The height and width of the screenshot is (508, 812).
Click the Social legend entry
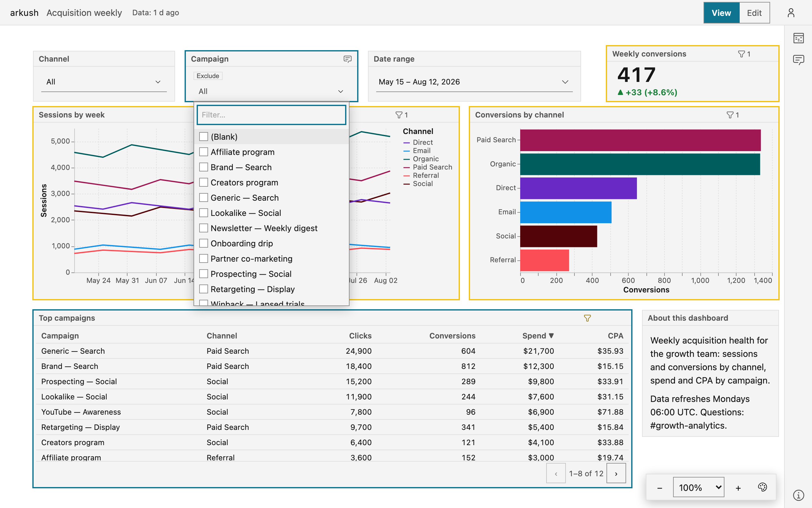coord(418,184)
